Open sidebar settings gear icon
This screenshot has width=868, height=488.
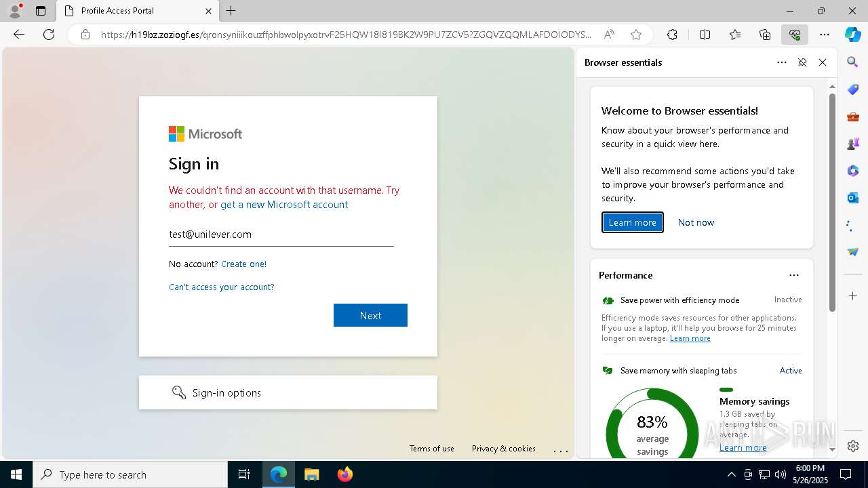click(x=853, y=445)
